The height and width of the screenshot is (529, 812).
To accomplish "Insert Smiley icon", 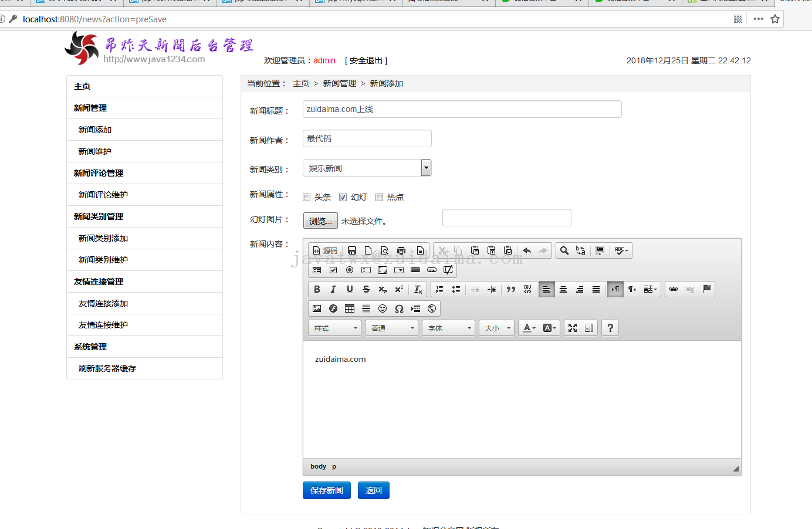I will 383,308.
